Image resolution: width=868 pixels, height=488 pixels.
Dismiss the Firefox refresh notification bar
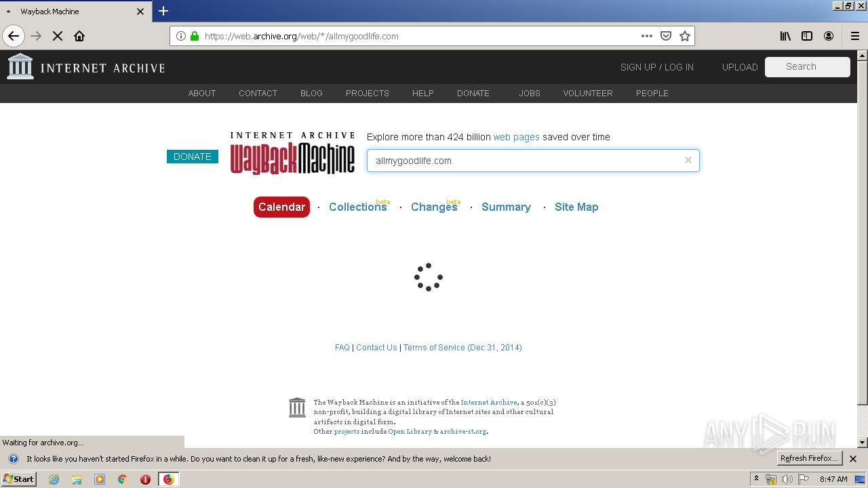click(853, 459)
